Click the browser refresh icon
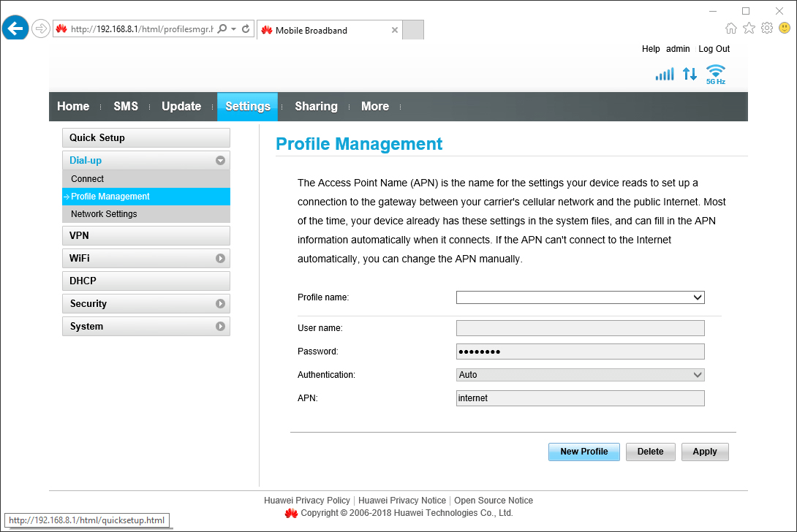Image resolution: width=797 pixels, height=532 pixels. [x=246, y=29]
